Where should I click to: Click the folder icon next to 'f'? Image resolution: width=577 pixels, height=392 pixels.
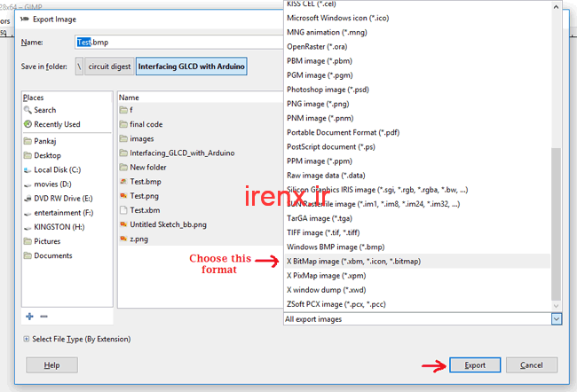[x=123, y=110]
